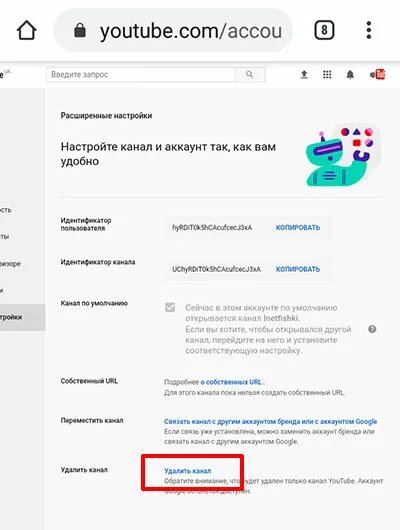Focus the 'Введите запрос' search field
The width and height of the screenshot is (400, 530).
(140, 74)
